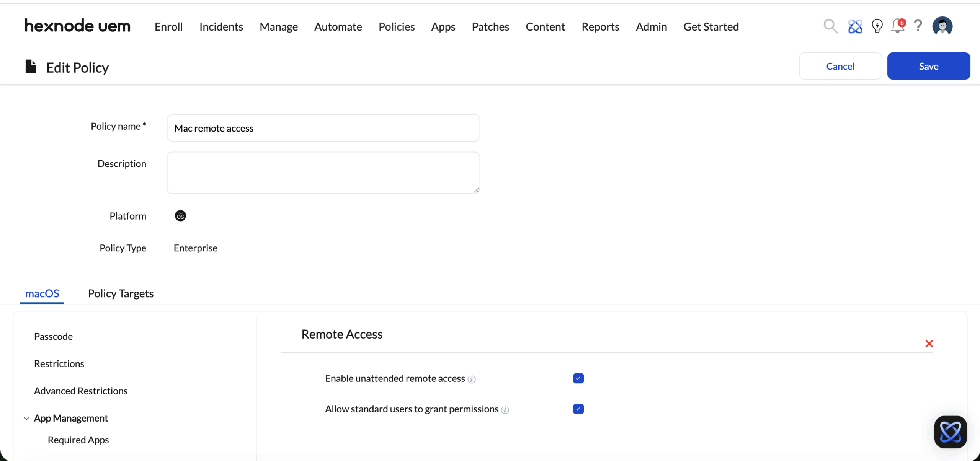Open the search magnifier icon

(x=830, y=26)
